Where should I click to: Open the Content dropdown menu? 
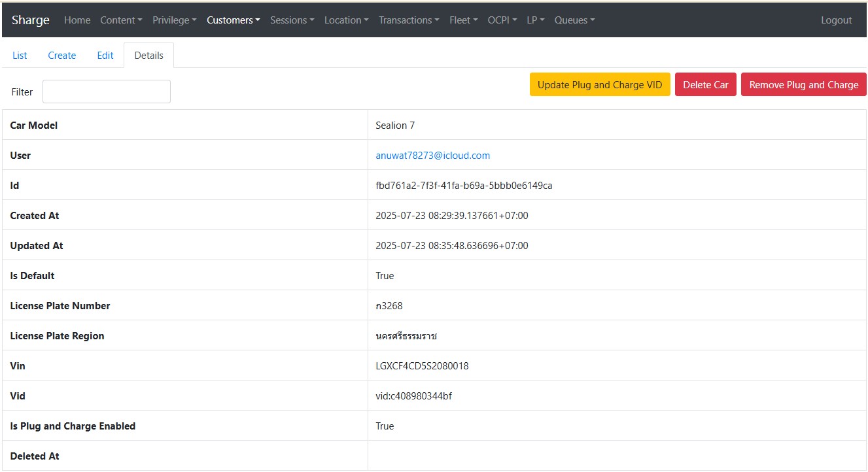click(x=121, y=20)
